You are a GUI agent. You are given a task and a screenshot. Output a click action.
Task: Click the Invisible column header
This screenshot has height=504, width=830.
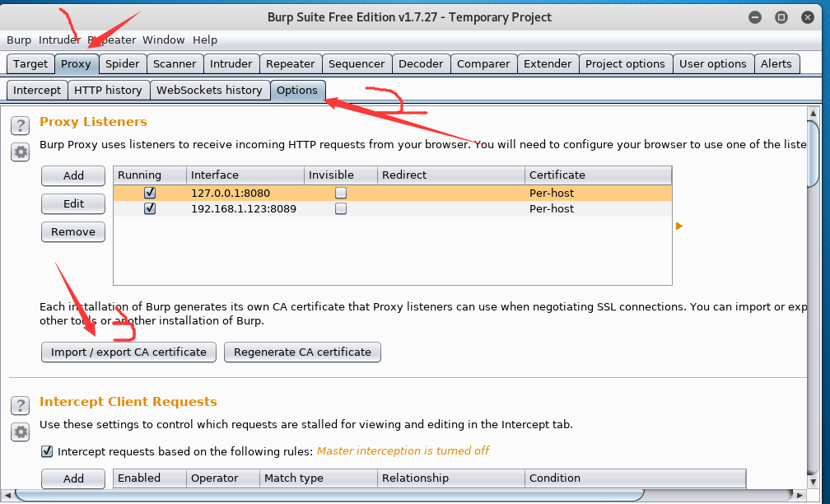point(341,175)
